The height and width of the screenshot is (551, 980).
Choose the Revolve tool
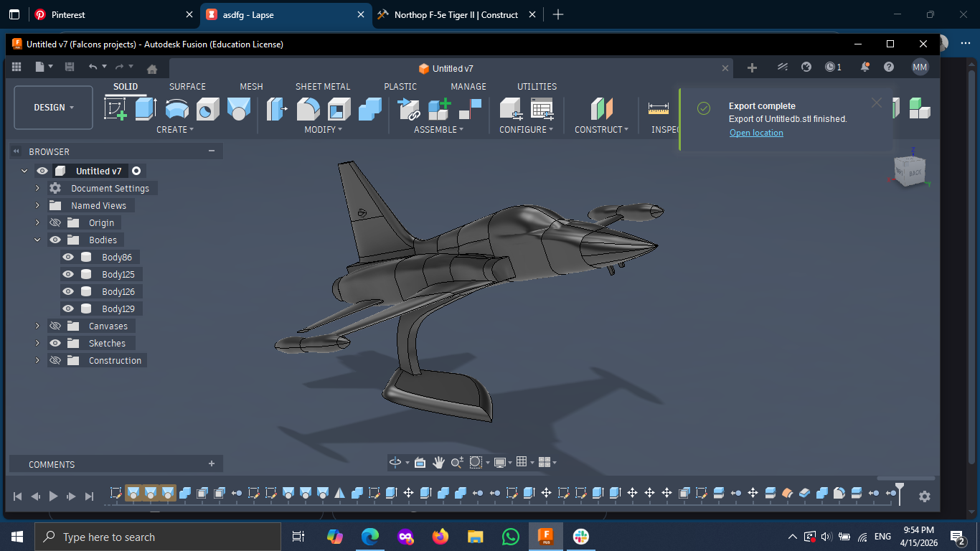click(x=176, y=109)
